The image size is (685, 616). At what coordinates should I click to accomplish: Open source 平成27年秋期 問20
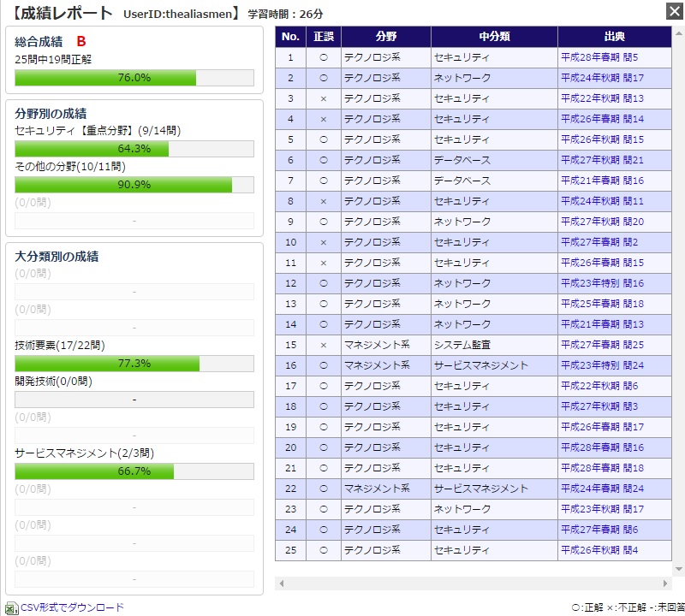603,222
